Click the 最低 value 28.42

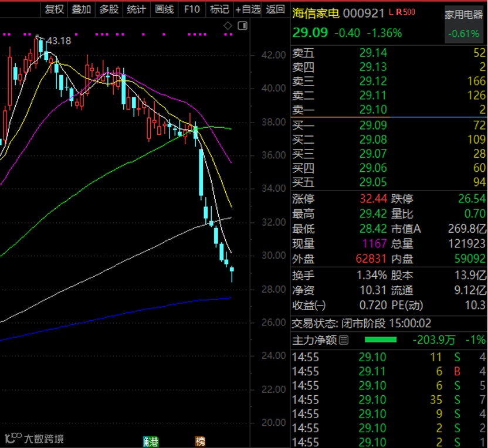coord(373,229)
